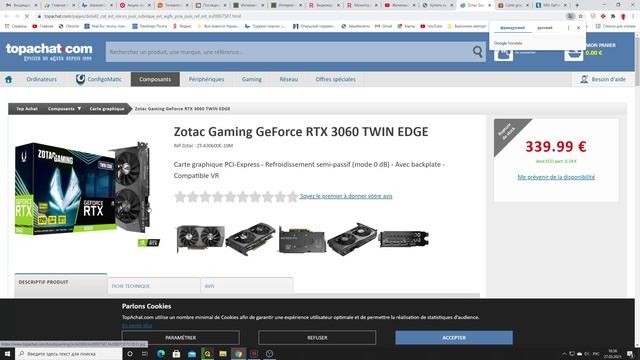Click the first rating star
The width and height of the screenshot is (640, 360).
click(180, 197)
